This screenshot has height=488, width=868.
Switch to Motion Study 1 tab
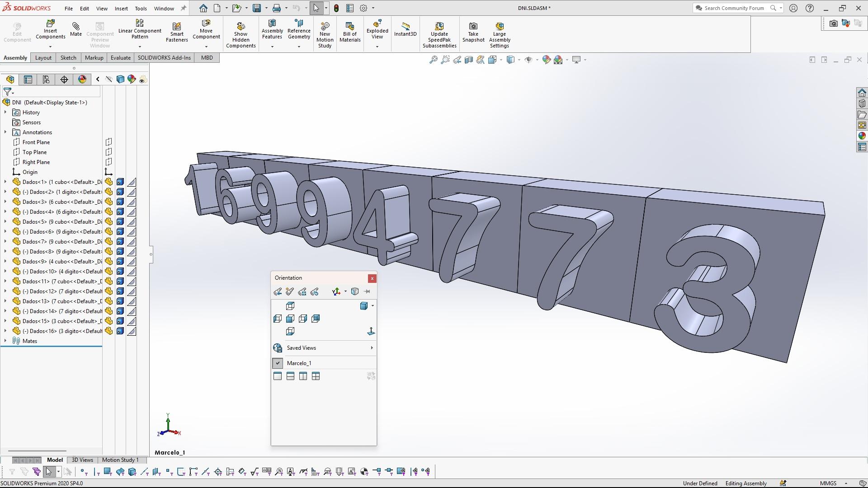click(120, 460)
